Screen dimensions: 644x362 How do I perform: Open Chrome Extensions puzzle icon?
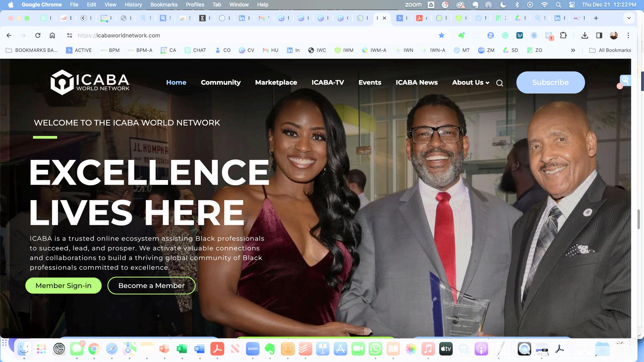563,36
